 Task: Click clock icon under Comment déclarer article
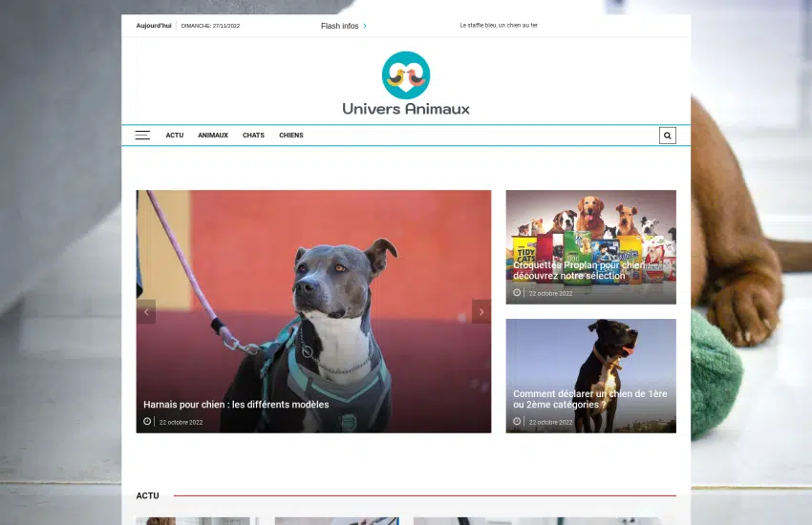(517, 421)
